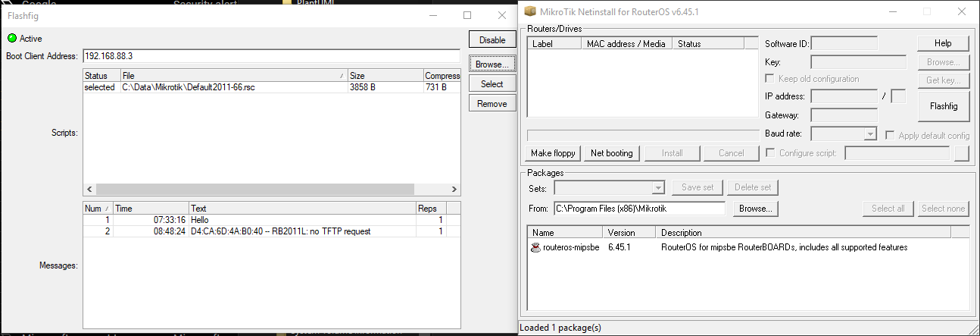Click the netmask field after the IP address slash
The image size is (980, 336).
tap(899, 96)
